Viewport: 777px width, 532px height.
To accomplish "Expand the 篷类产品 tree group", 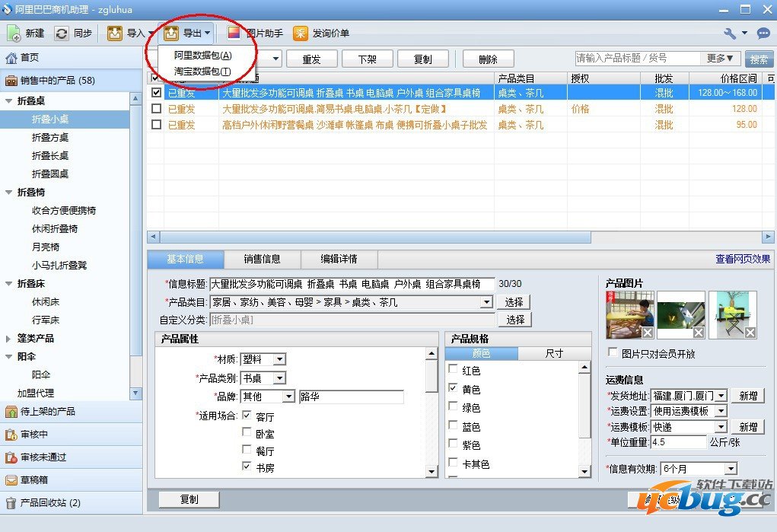I will [8, 339].
